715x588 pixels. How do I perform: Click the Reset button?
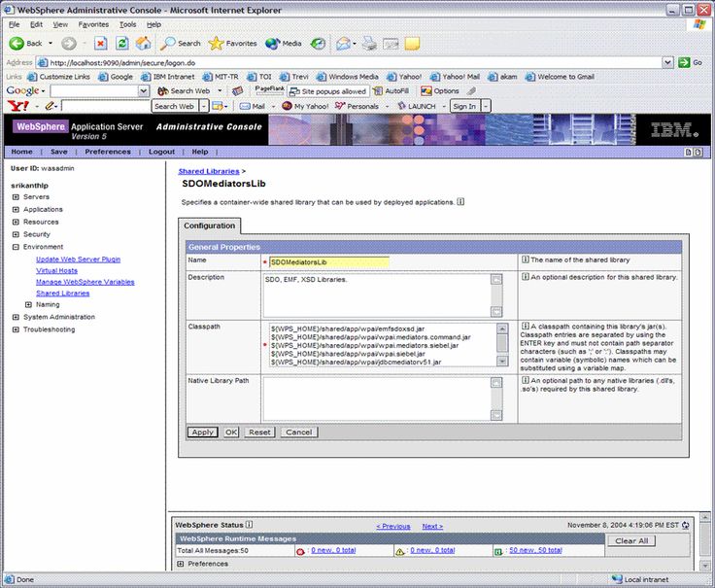point(259,432)
